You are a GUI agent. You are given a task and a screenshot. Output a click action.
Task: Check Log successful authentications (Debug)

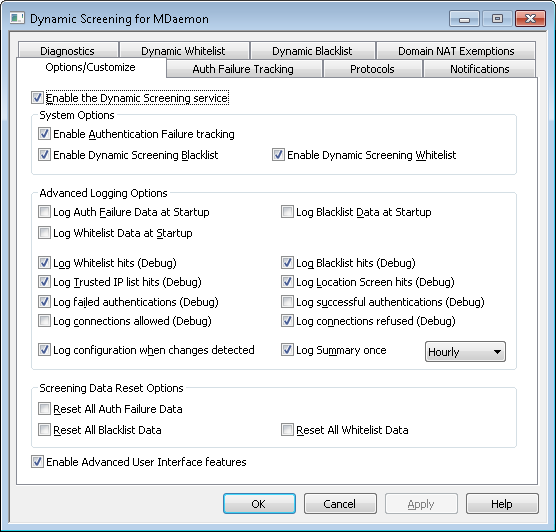click(287, 301)
